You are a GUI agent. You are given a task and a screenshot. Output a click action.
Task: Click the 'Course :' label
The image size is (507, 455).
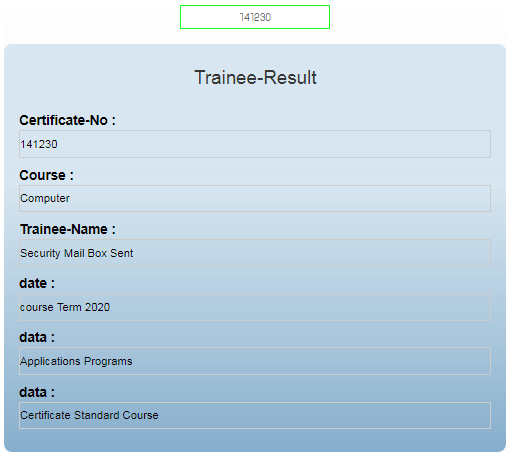[x=46, y=175]
